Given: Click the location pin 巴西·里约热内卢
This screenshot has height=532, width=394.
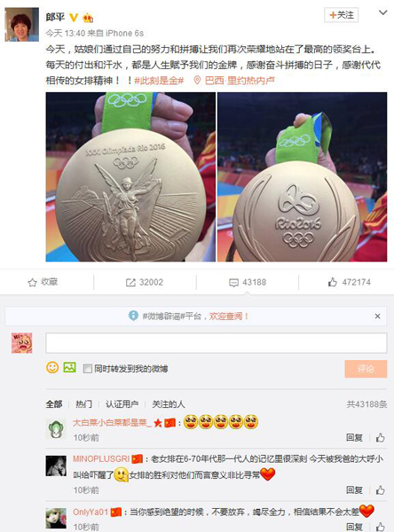Looking at the screenshot, I should [233, 81].
